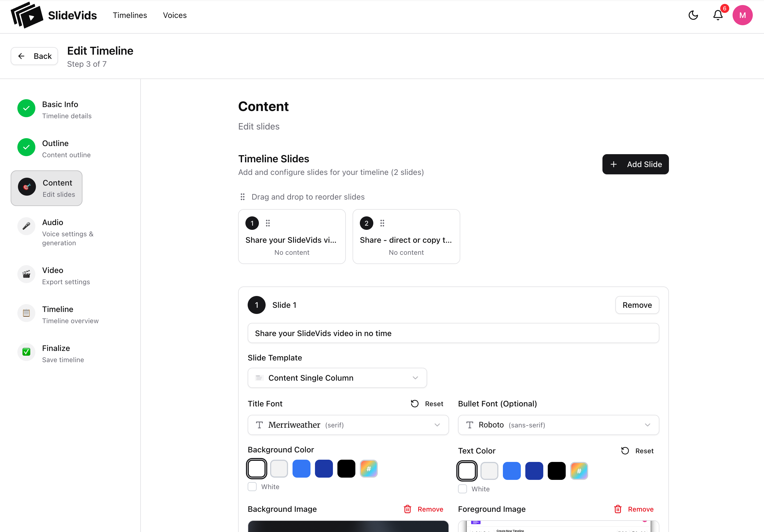Expand the Merriweather Title Font dropdown

click(x=348, y=425)
